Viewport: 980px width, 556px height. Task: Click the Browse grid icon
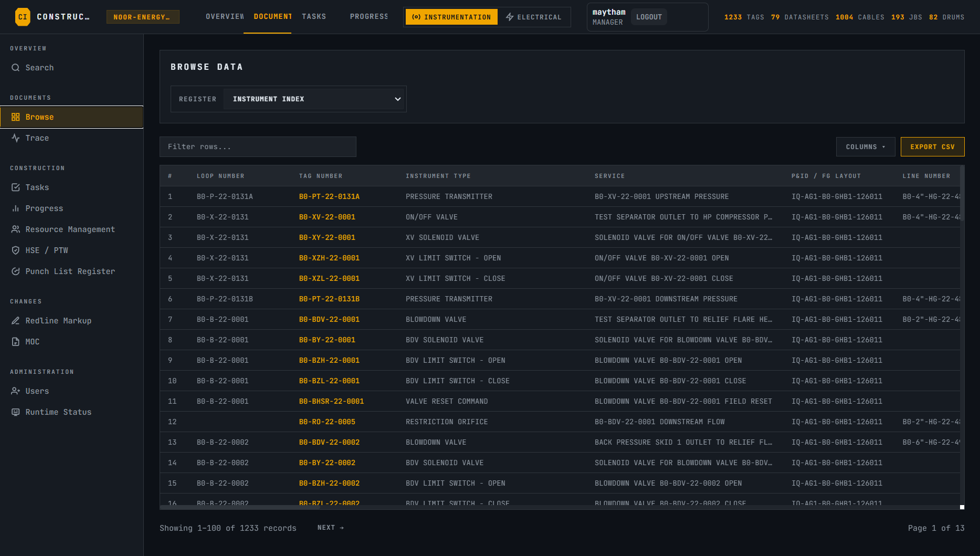point(16,117)
